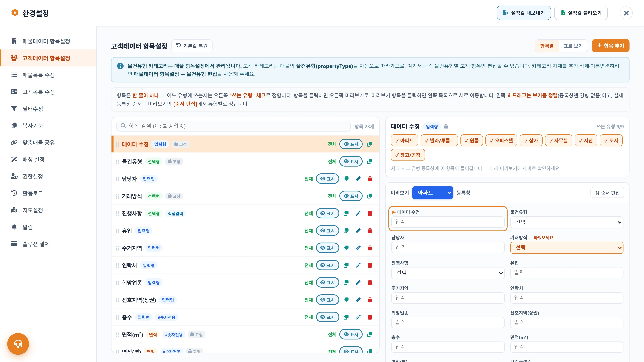Click the 환경설정 gear icon
644x362 pixels.
(15, 13)
